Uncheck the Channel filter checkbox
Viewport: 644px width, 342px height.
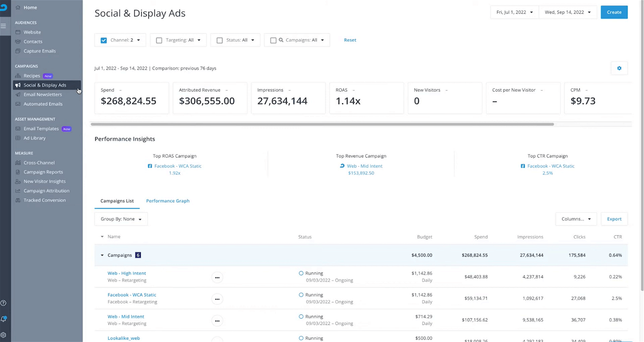point(104,40)
